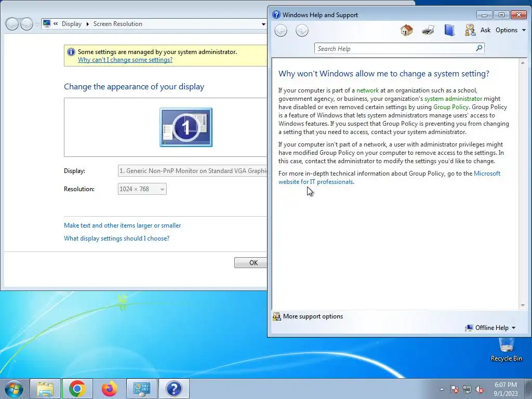Click Back button in Screen Resolution window

12,24
